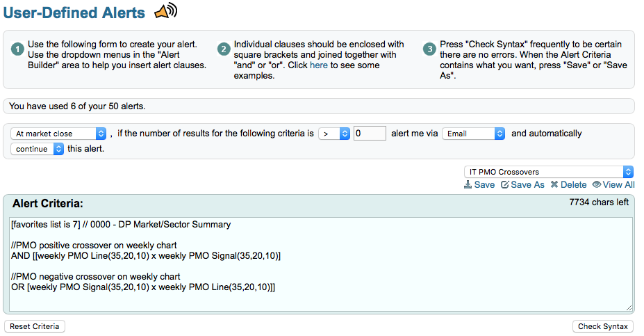Click the results count number field
This screenshot has height=336, width=644.
370,134
